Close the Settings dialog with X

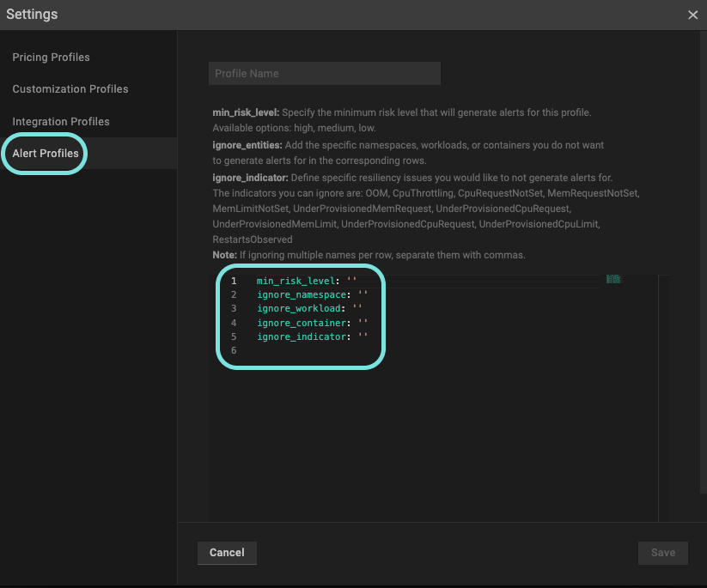pos(692,15)
